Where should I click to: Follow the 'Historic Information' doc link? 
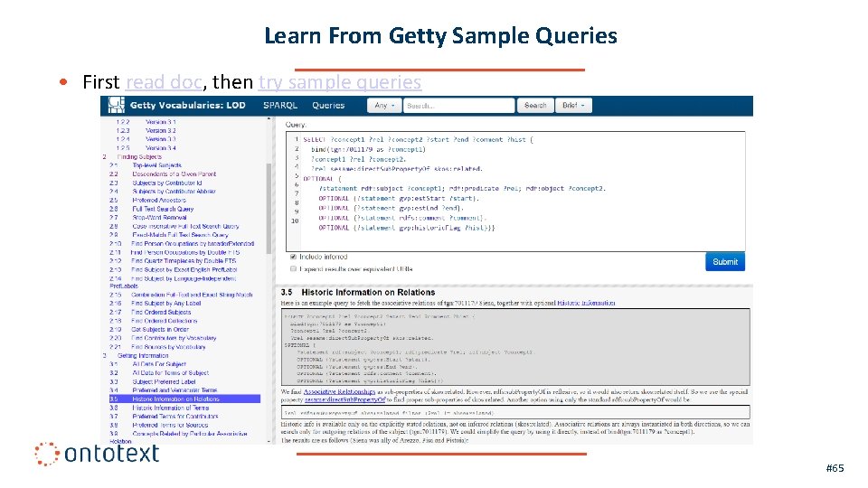(x=586, y=304)
